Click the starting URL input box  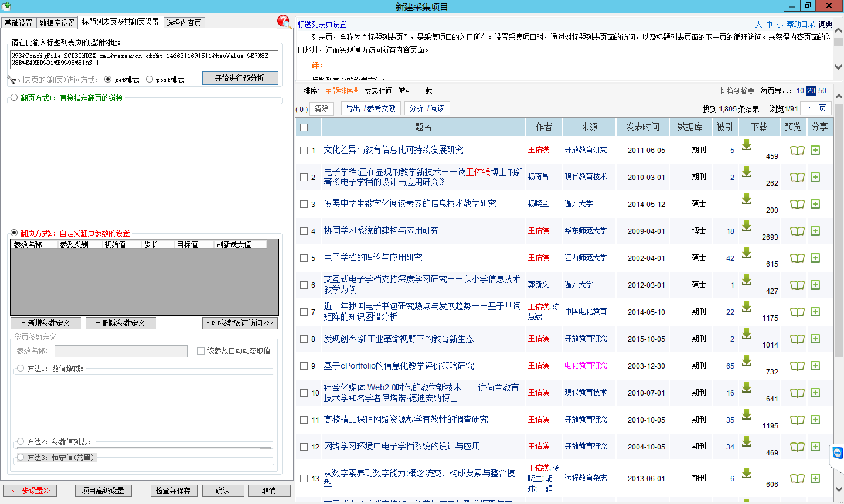tap(144, 59)
